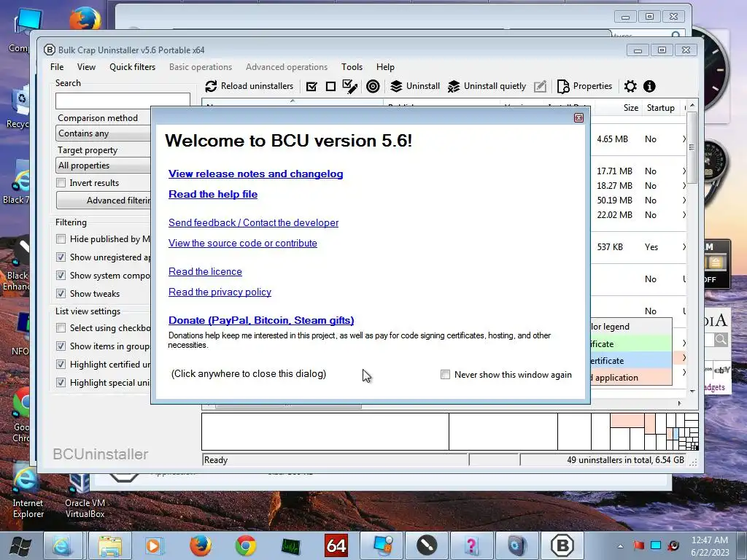The width and height of the screenshot is (747, 560).
Task: Open Properties from the toolbar
Action: 584,86
